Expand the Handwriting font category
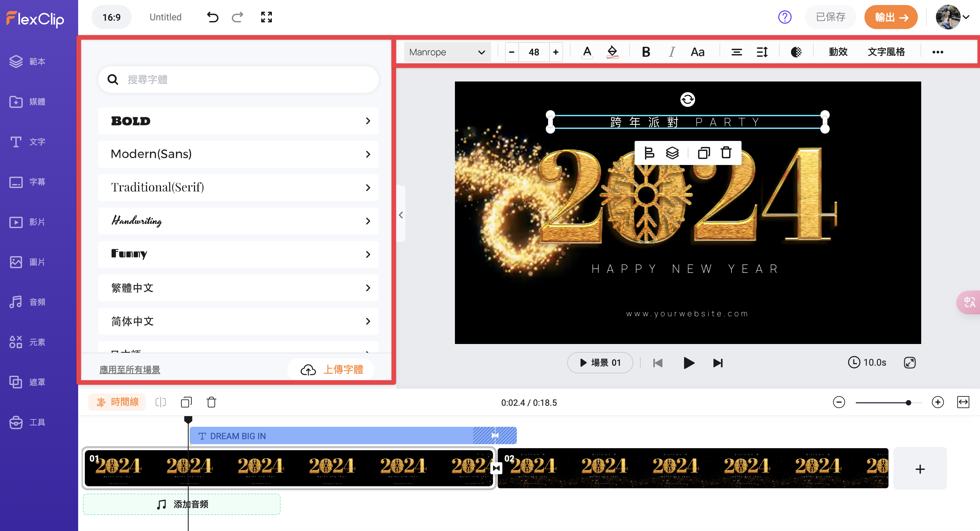 click(x=238, y=221)
